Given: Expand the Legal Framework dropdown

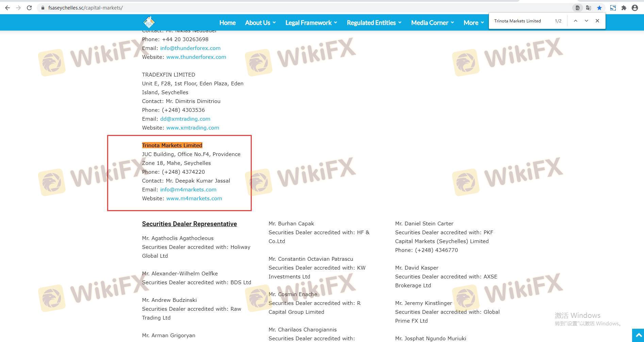Looking at the screenshot, I should click(x=311, y=23).
